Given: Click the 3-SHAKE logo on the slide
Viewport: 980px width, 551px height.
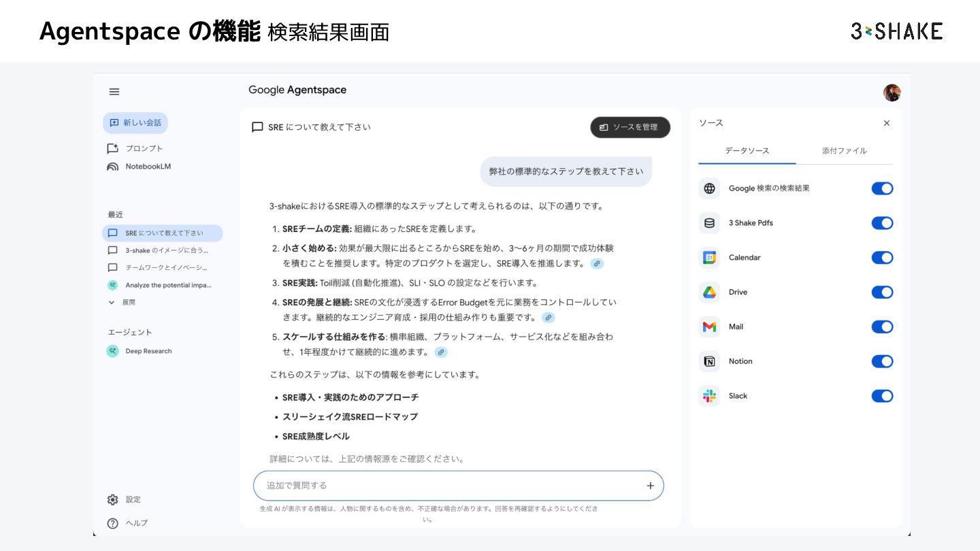Looking at the screenshot, I should tap(896, 31).
